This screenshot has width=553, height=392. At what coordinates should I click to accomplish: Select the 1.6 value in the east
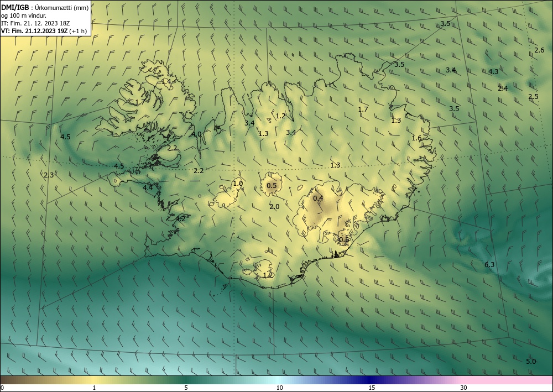tap(416, 138)
